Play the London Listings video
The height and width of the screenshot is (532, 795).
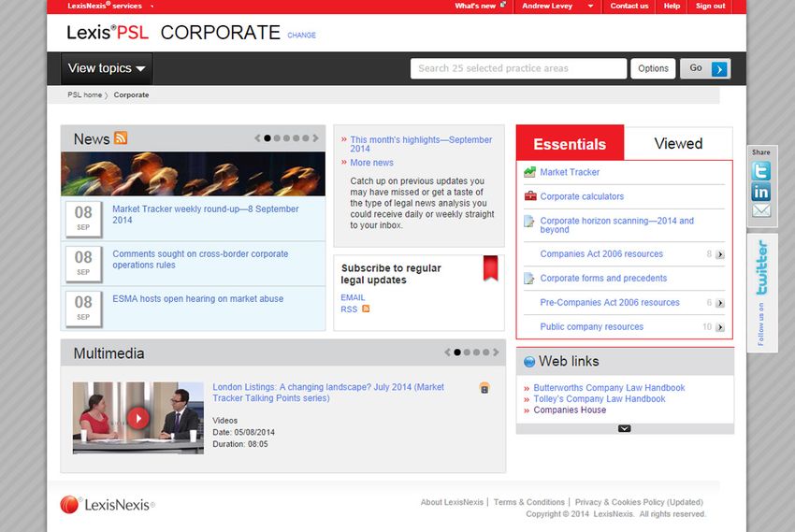tap(138, 418)
